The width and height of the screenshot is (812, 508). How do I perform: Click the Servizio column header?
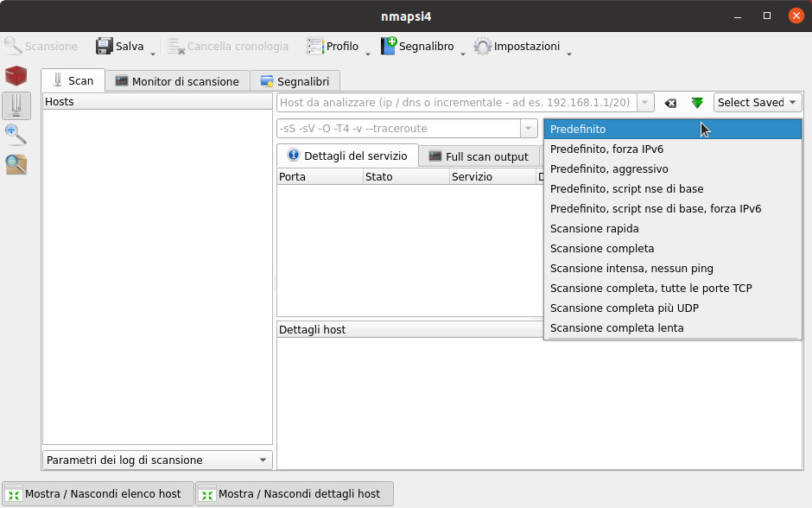[x=492, y=176]
